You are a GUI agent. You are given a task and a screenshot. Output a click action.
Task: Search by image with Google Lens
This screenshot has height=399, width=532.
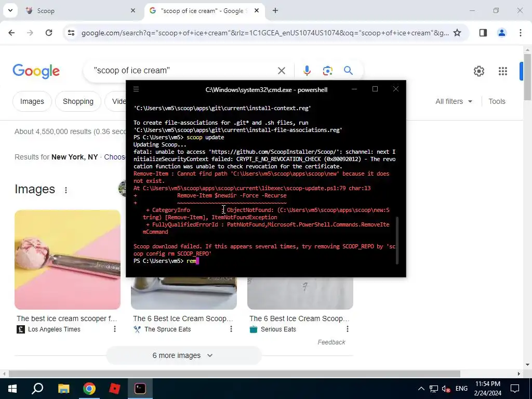tap(328, 71)
